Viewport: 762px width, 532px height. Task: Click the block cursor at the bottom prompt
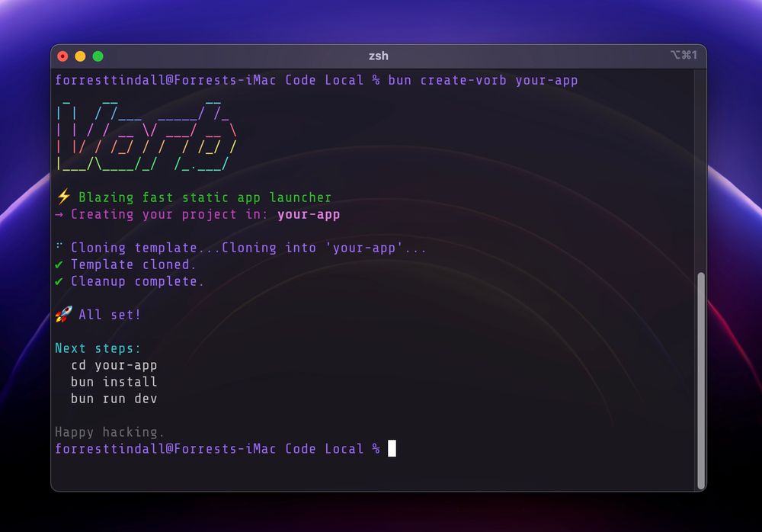(x=392, y=448)
